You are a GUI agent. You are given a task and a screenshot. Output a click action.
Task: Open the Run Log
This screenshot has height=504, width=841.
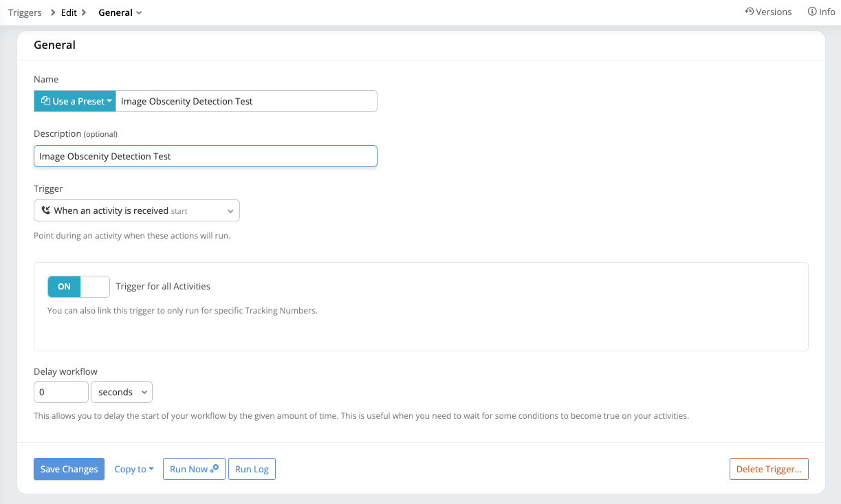[252, 469]
